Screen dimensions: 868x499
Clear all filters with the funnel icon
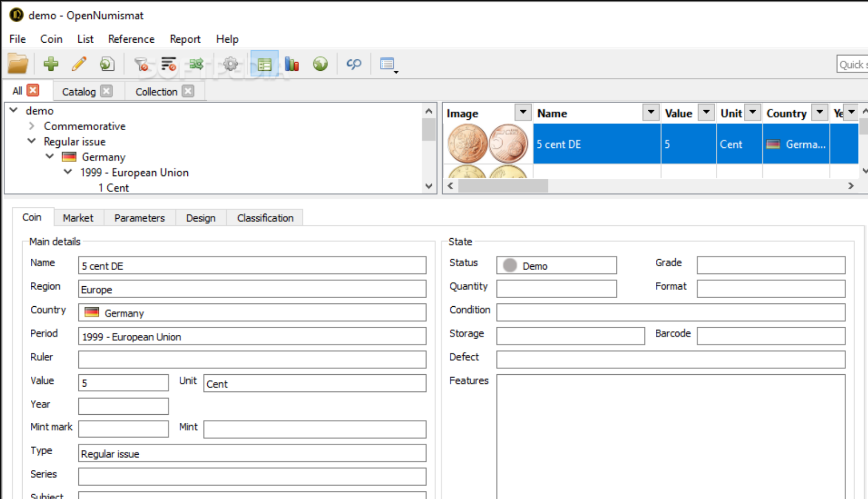click(143, 64)
